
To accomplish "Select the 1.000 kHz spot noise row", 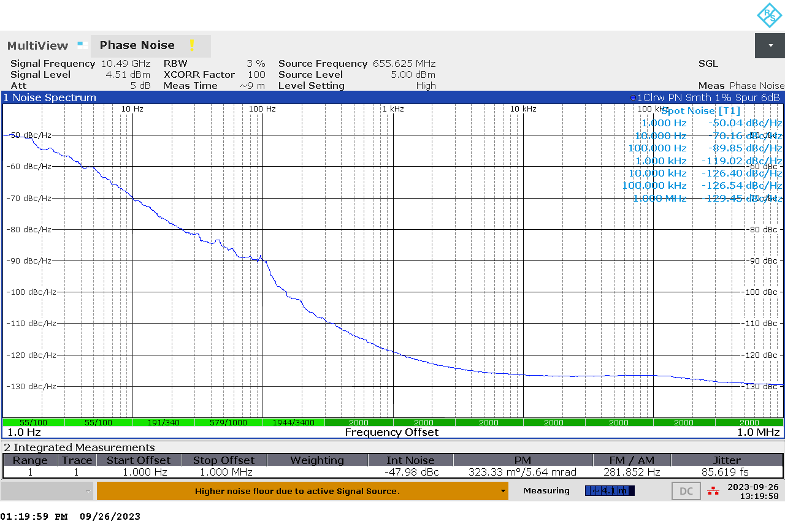I will point(708,161).
